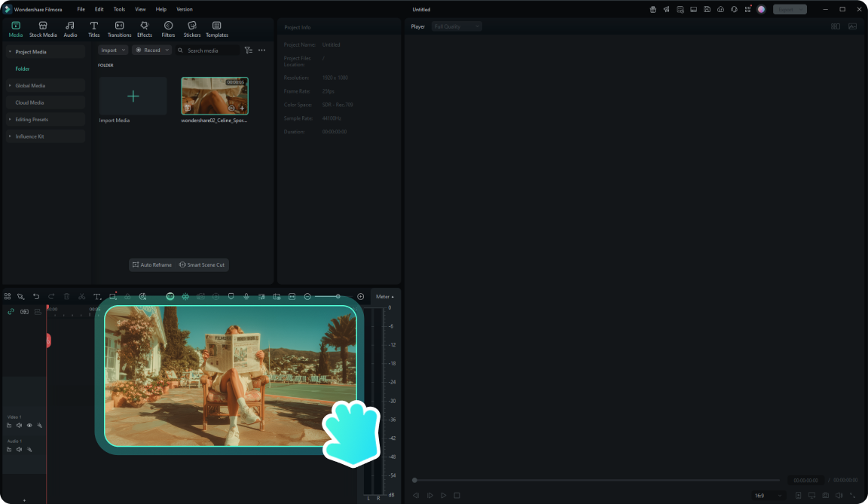Switch to the Audio tab
This screenshot has height=504, width=868.
point(70,29)
